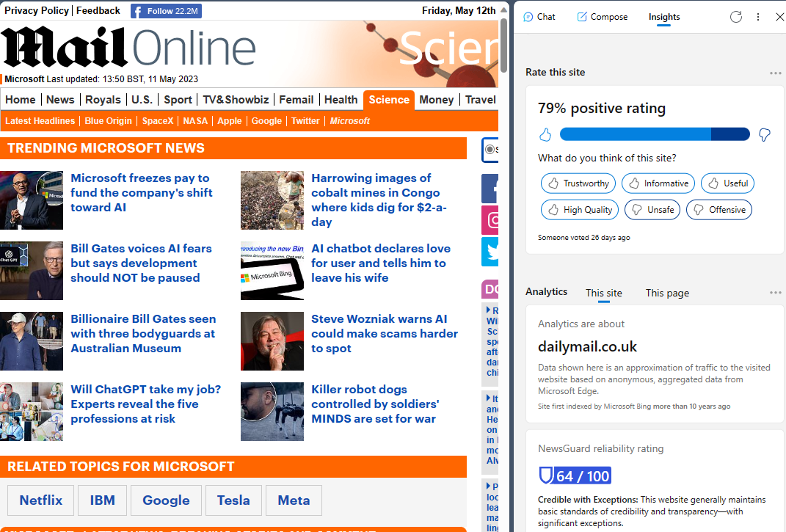Image resolution: width=786 pixels, height=532 pixels.
Task: Open the Home nav item
Action: [21, 100]
